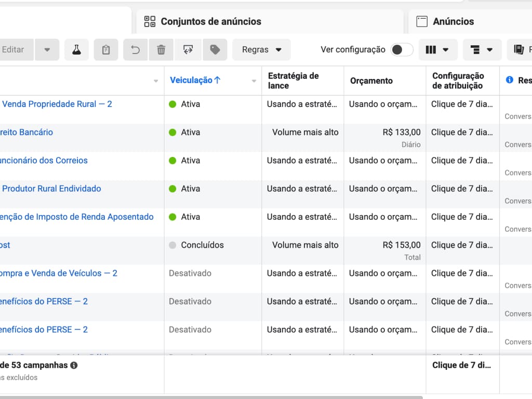Click "Usando a estraté..." in Correios row
Image resolution: width=532 pixels, height=399 pixels.
pos(302,161)
